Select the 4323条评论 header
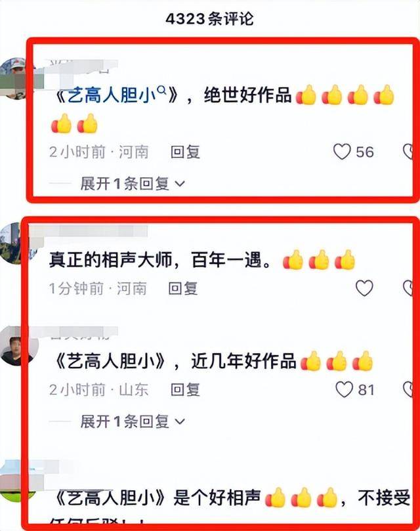Image resolution: width=420 pixels, height=531 pixels. pos(209,18)
